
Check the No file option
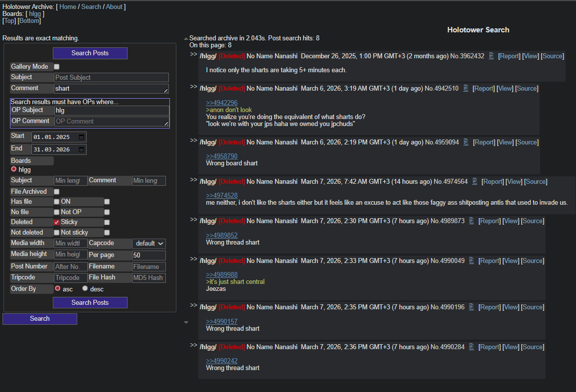pos(57,212)
